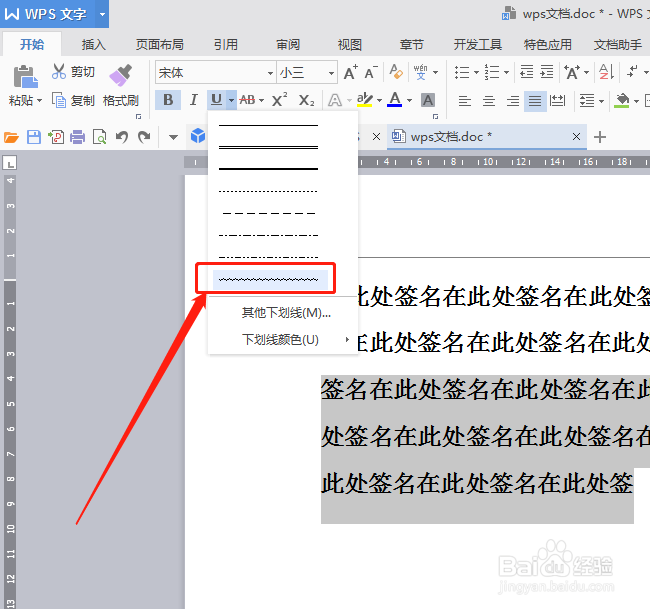
Task: Increase paragraph indent
Action: click(x=547, y=72)
